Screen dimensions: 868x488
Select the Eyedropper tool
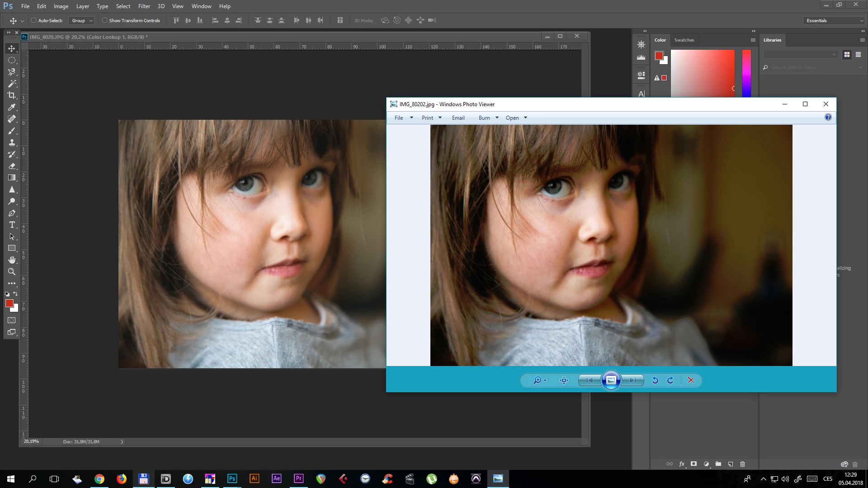point(12,107)
